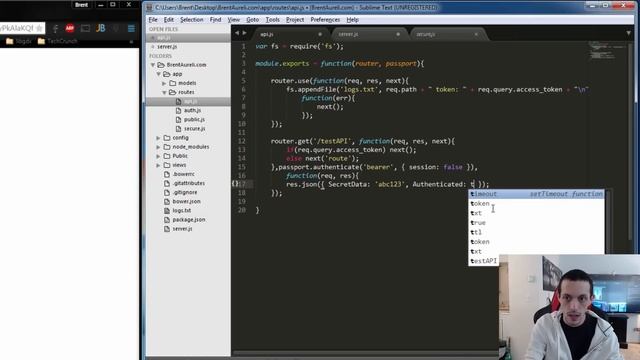The width and height of the screenshot is (640, 360).
Task: Close the secure.js tab
Action: [476, 34]
